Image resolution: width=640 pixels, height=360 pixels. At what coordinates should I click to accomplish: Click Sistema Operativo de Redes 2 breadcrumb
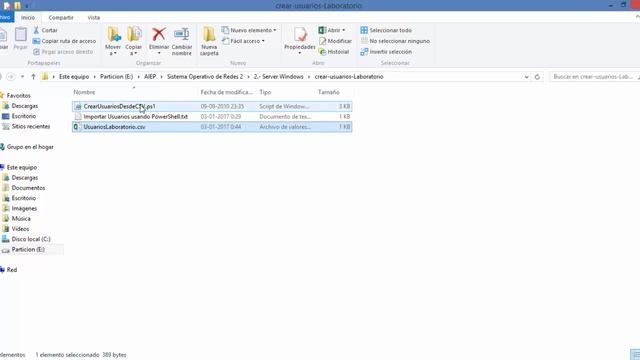[205, 77]
